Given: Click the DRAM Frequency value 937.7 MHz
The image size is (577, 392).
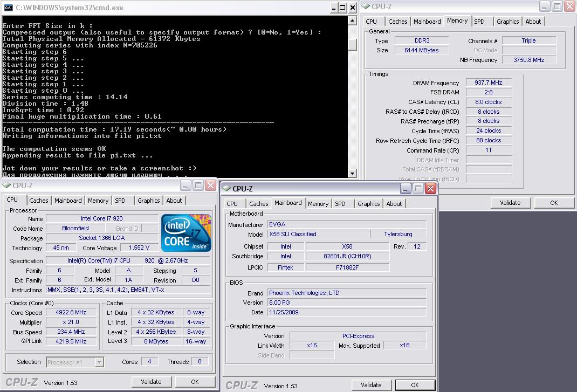Looking at the screenshot, I should 489,83.
